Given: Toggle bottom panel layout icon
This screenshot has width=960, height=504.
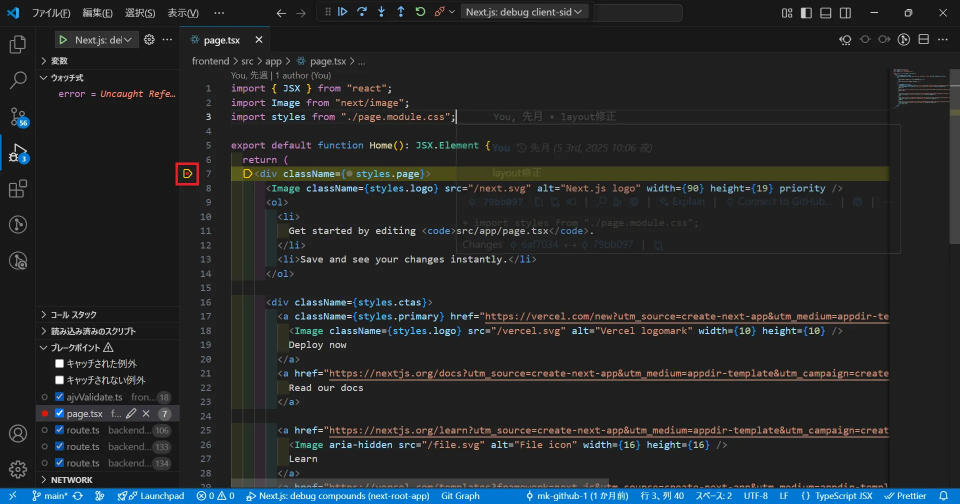Looking at the screenshot, I should (x=826, y=13).
